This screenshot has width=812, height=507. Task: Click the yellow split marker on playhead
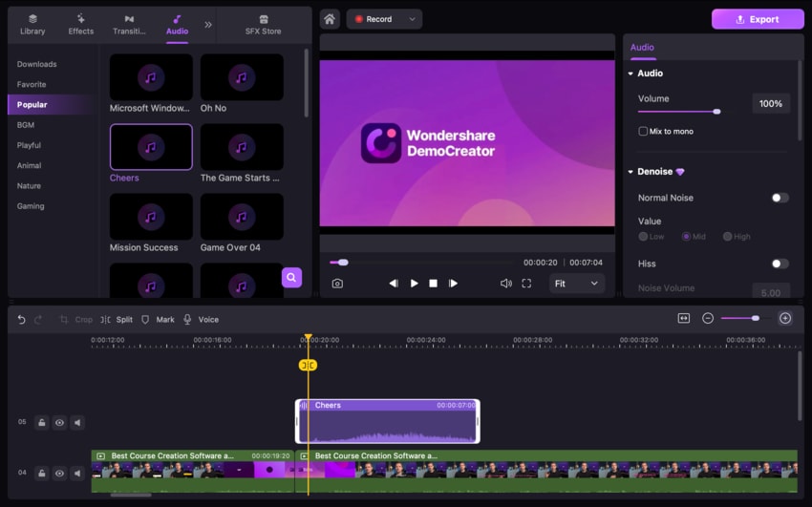(308, 366)
